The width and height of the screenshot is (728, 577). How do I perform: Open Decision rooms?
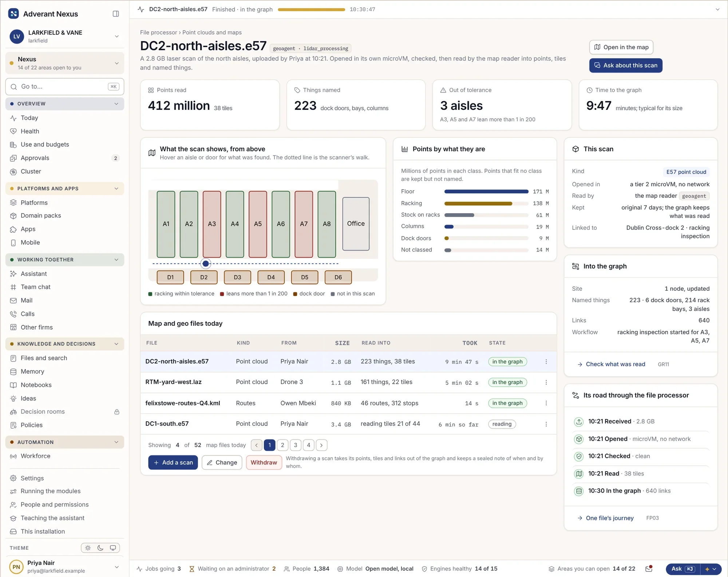coord(65,411)
